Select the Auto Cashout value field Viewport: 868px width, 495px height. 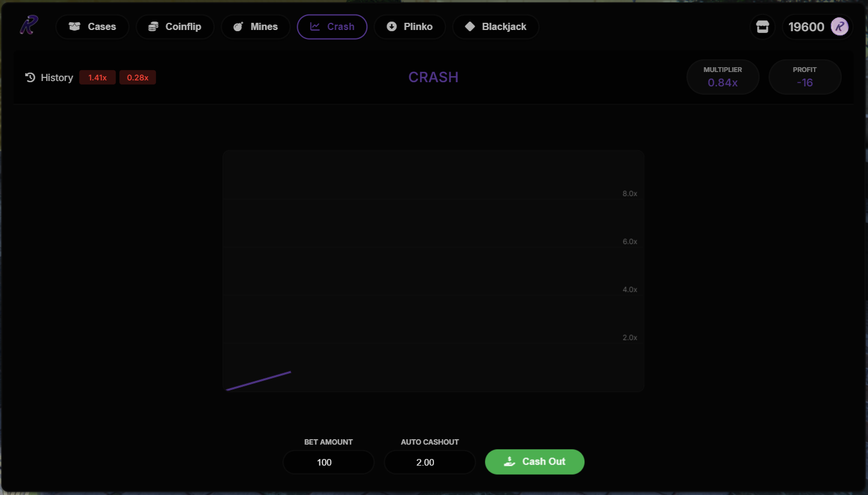tap(429, 462)
